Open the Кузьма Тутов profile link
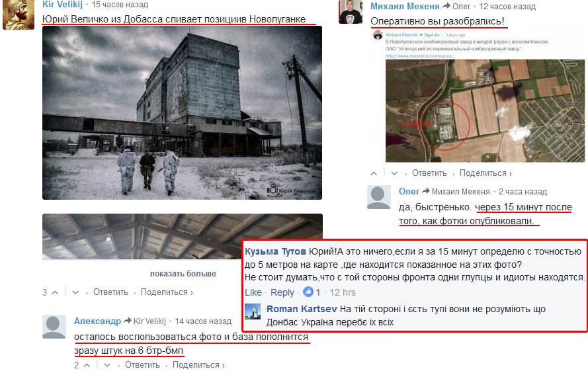The width and height of the screenshot is (588, 373). 275,251
